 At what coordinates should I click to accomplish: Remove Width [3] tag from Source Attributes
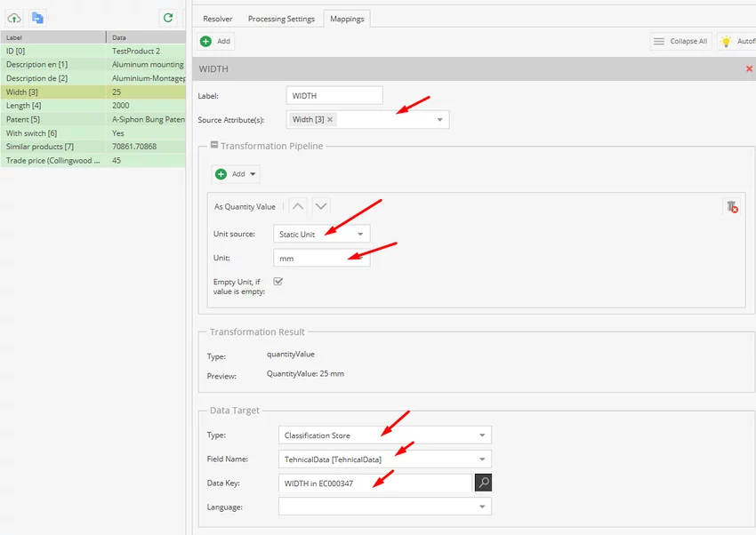click(x=330, y=119)
